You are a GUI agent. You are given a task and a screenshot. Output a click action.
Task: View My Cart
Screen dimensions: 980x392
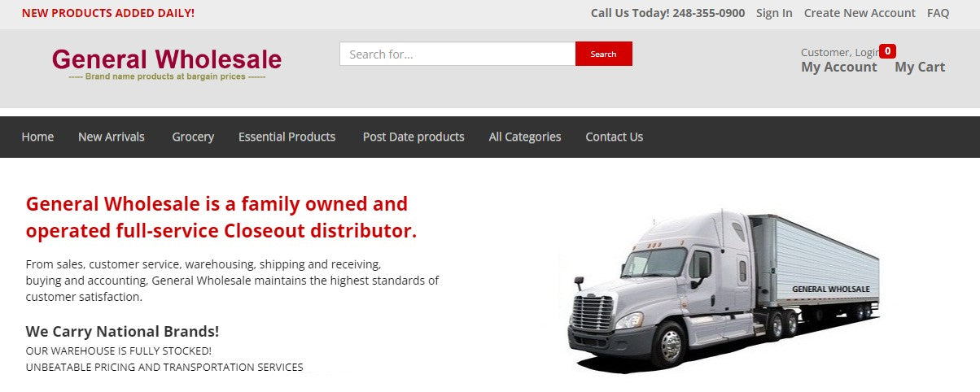coord(920,67)
